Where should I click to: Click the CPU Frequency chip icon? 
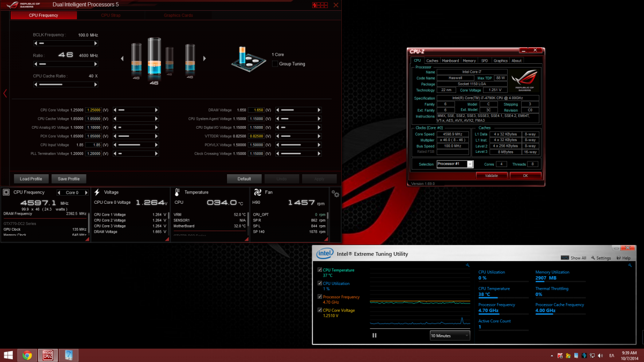point(6,192)
